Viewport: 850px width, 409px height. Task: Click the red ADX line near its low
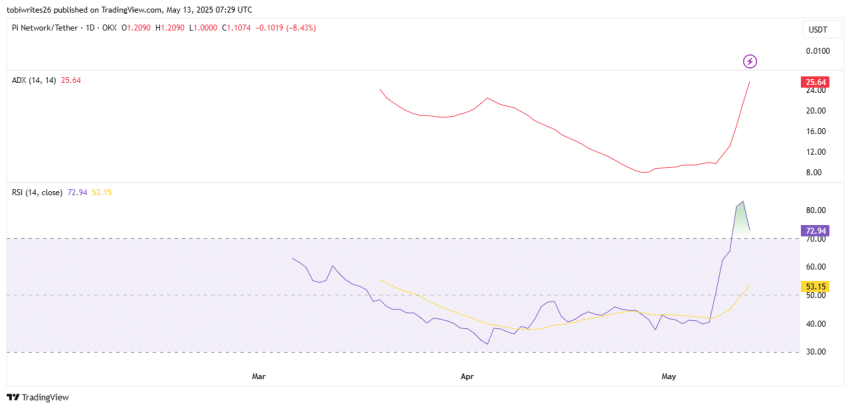click(644, 172)
